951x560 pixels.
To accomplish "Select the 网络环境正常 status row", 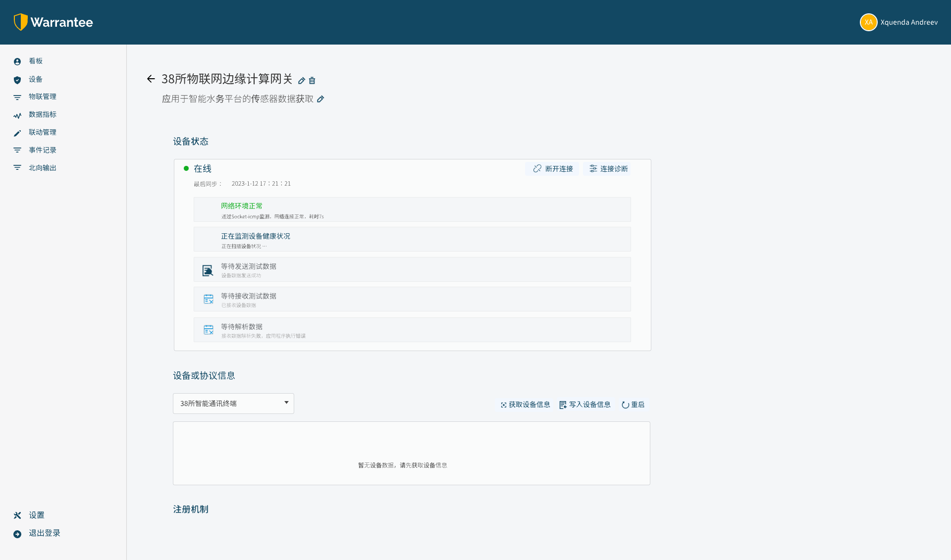I will click(x=412, y=209).
